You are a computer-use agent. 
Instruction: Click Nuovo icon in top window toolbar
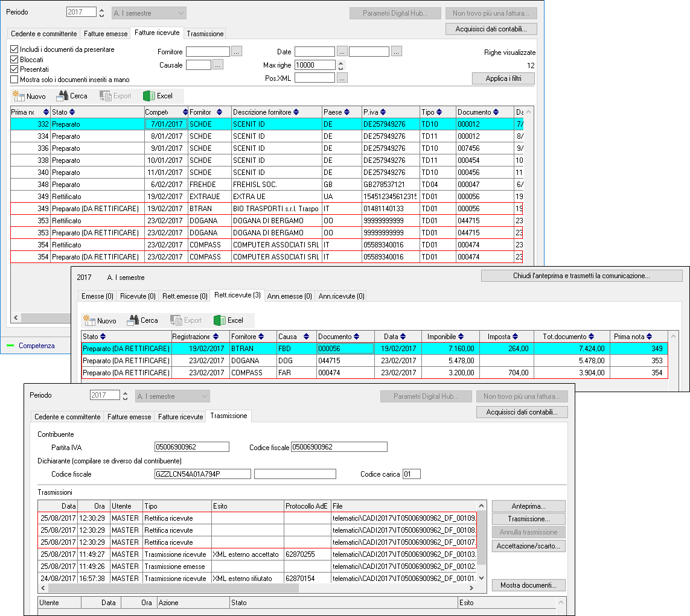point(18,96)
